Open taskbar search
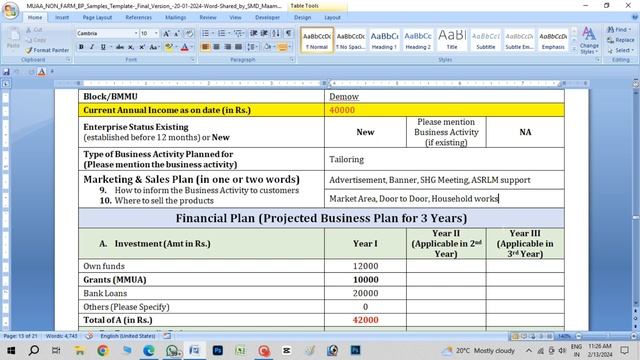Viewport: 640px width, 360px height. [x=34, y=350]
